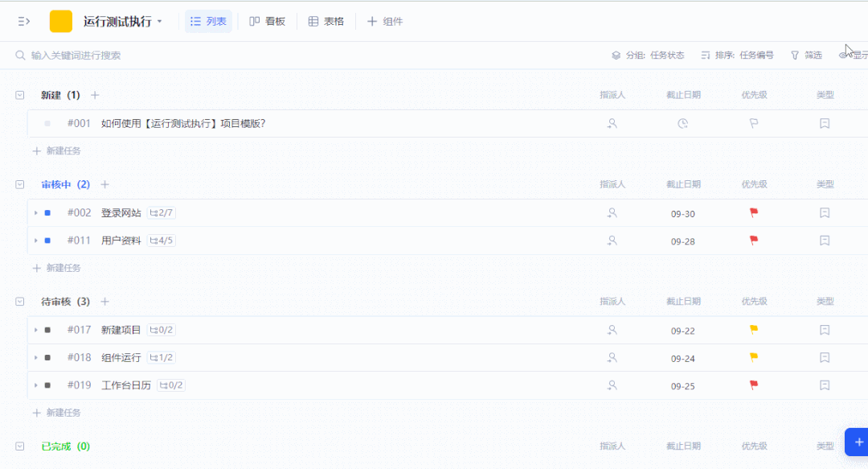Click the clock icon on task #001

pyautogui.click(x=682, y=123)
